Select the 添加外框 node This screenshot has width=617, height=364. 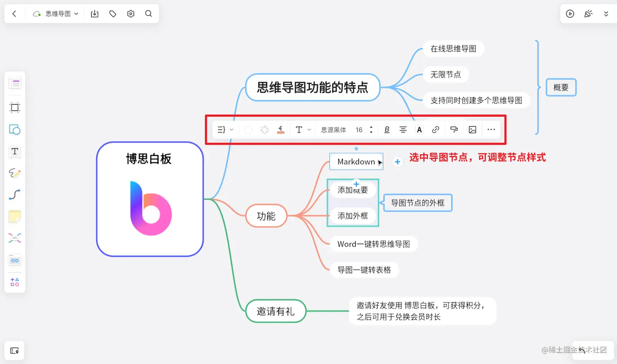point(353,216)
